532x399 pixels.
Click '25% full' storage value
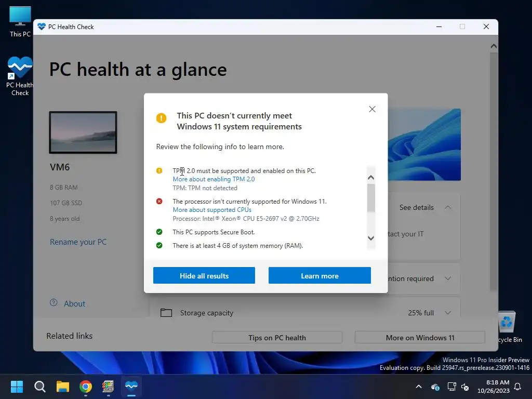point(421,313)
